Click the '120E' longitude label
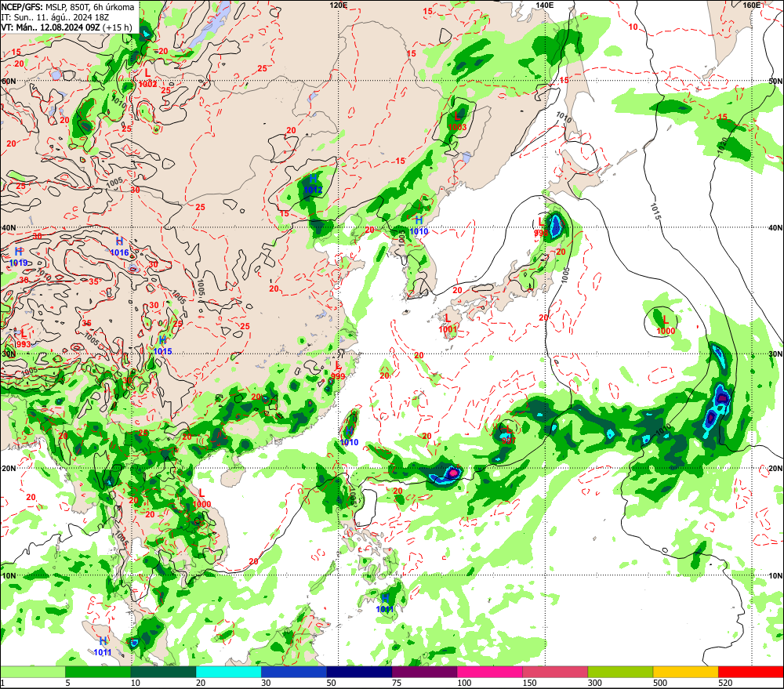784x689 pixels. [x=339, y=5]
